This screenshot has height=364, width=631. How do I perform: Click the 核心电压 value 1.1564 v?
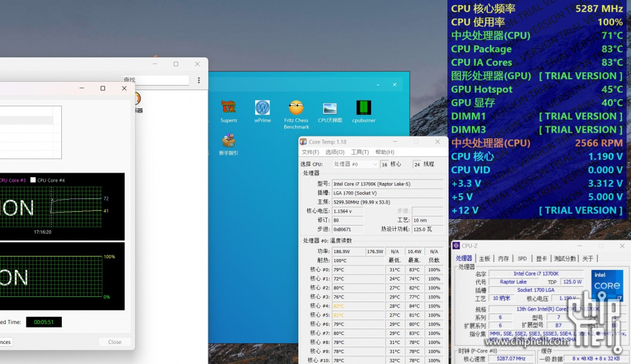pyautogui.click(x=347, y=211)
